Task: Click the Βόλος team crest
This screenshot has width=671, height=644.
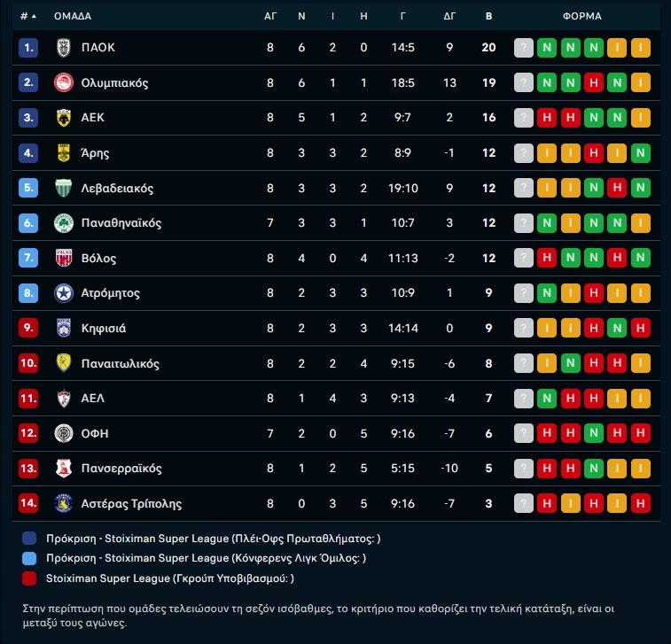Action: pos(63,258)
